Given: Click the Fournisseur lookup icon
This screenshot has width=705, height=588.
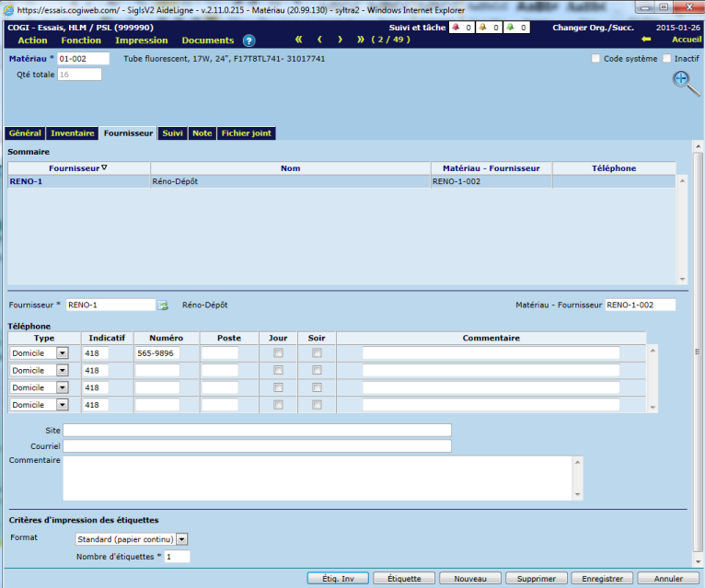Looking at the screenshot, I should 164,305.
